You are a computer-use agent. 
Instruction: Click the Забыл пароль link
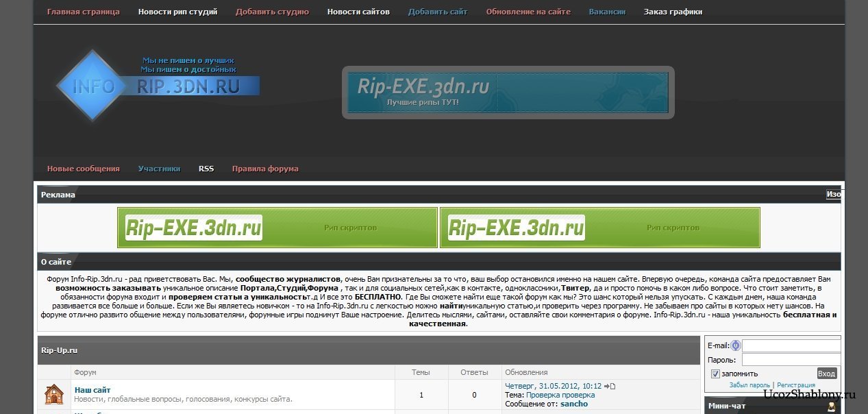[749, 385]
